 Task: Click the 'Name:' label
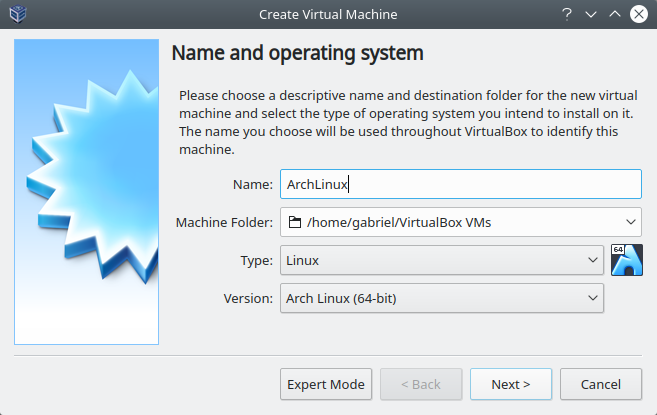(253, 184)
